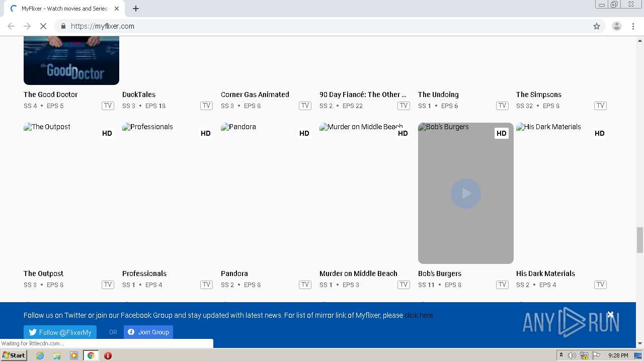Click 'SS 32' season text for The Simpsons
Image resolution: width=644 pixels, height=362 pixels.
pos(525,106)
